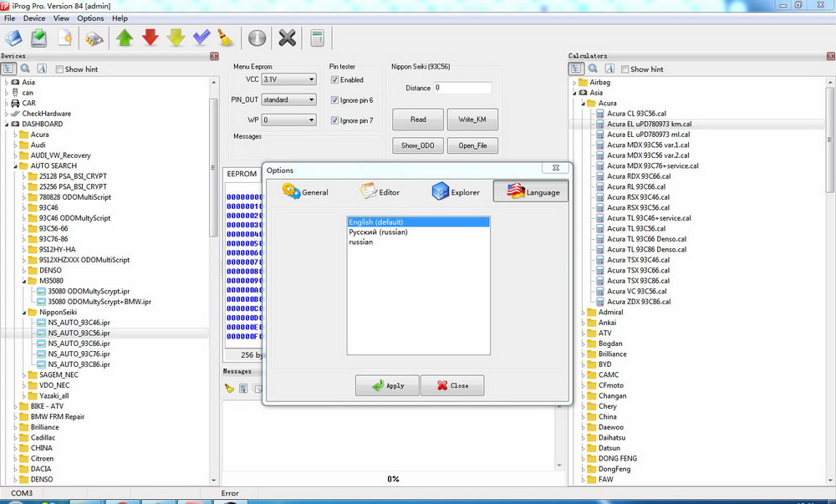Click the new document toolbar icon
The height and width of the screenshot is (504, 836).
pyautogui.click(x=64, y=38)
